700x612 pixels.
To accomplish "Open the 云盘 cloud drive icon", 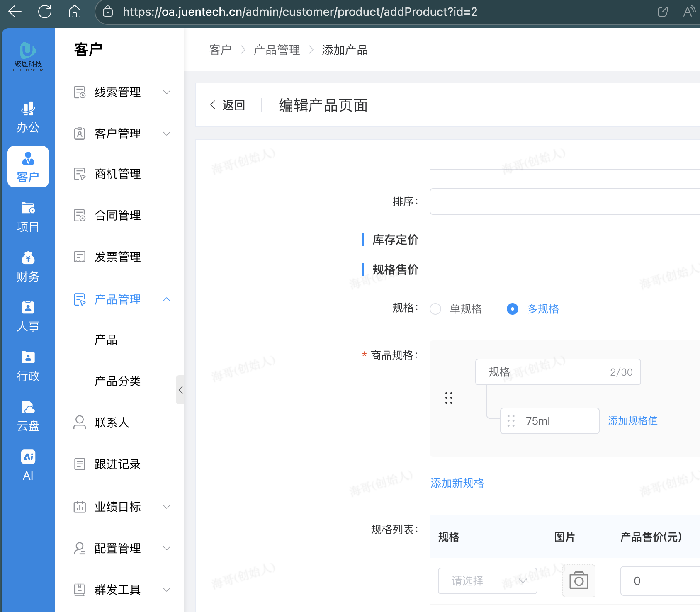I will pos(28,416).
